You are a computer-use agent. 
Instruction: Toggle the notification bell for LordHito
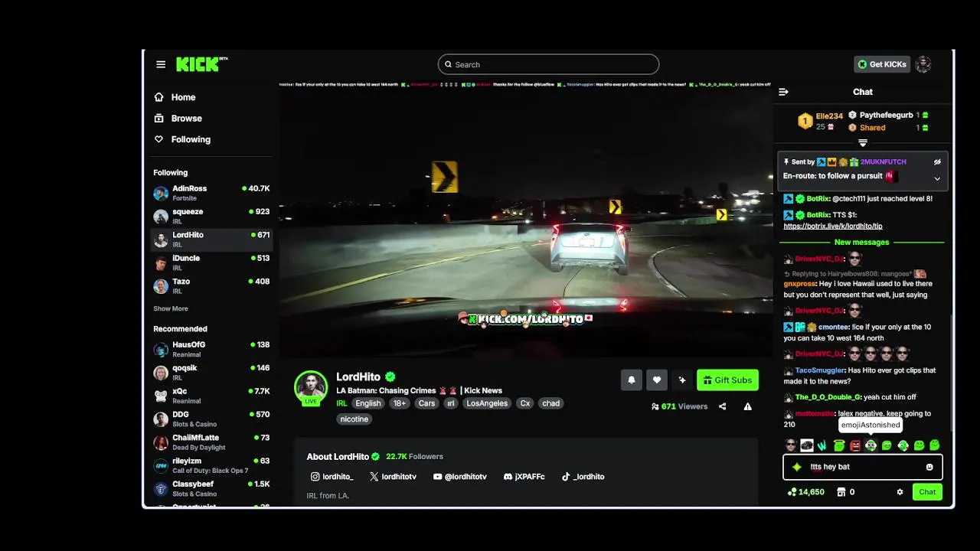[x=632, y=380]
